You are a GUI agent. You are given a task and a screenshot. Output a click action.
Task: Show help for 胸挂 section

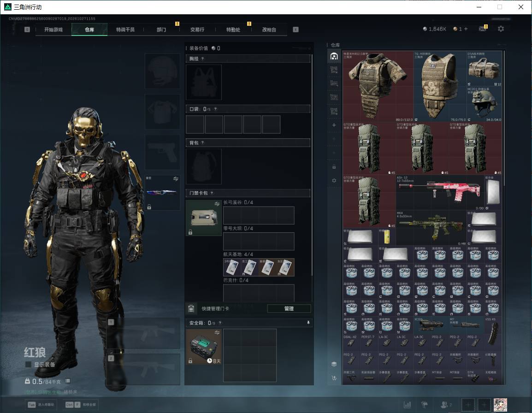click(202, 59)
